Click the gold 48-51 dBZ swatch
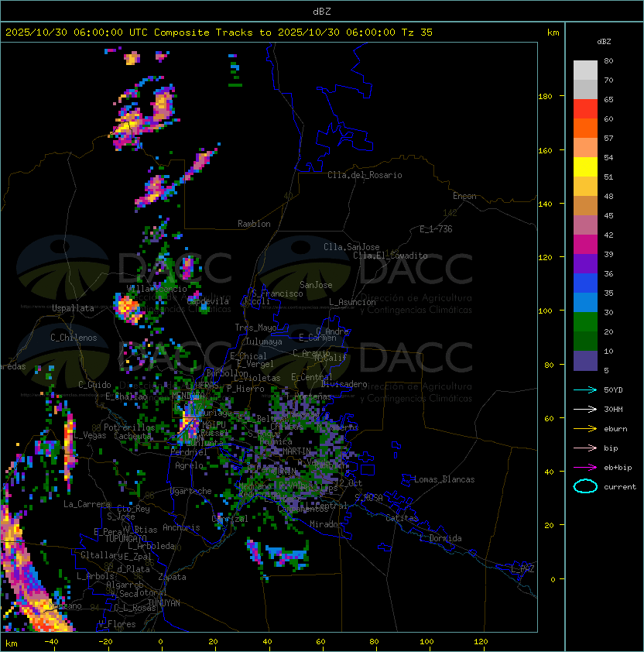The image size is (644, 652). coord(585,187)
